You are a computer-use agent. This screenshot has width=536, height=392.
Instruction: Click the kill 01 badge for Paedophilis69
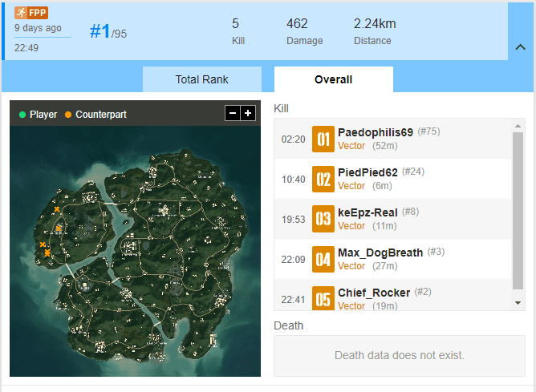(323, 139)
